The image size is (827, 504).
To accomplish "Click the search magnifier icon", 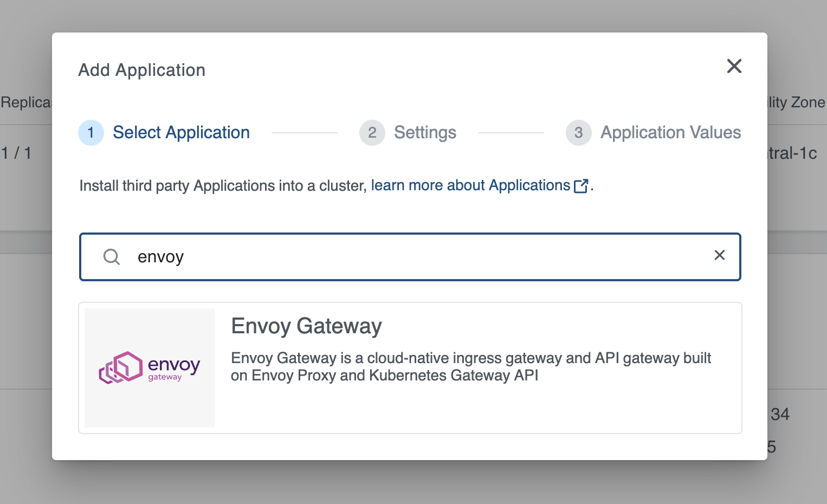I will point(112,256).
